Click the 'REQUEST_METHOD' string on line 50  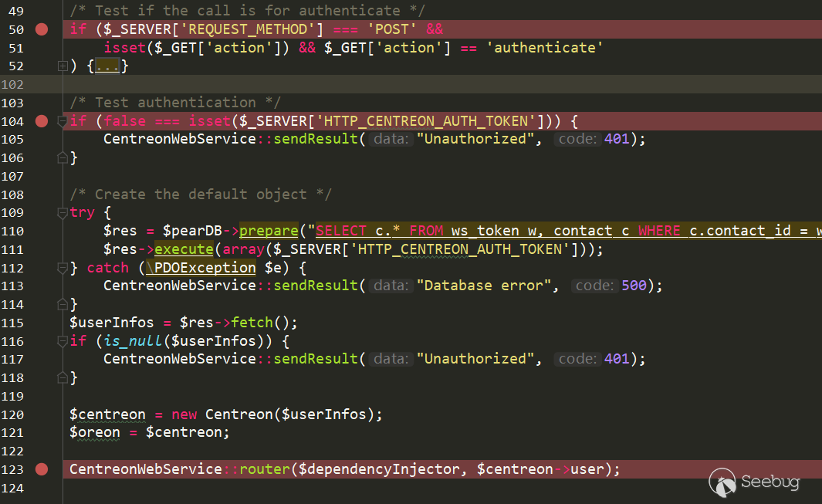point(248,29)
